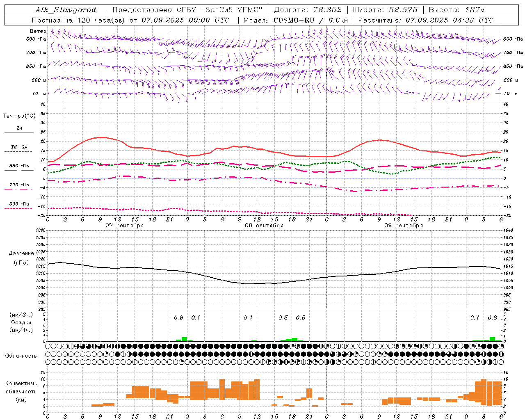Image resolution: width=525 pixels, height=420 pixels.
Task: Click the 'Предоставлено ФГБУ "ЗапСиб УГМС"' provider text
Action: tap(187, 10)
